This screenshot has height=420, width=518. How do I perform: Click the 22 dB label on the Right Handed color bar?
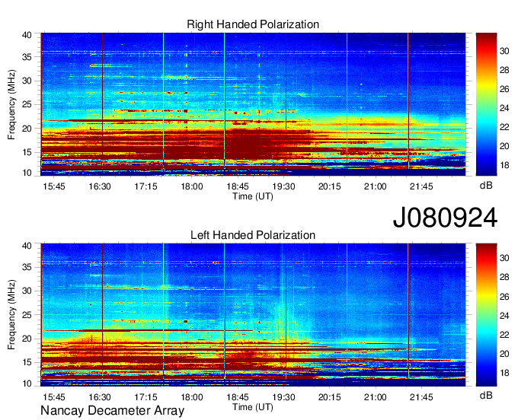click(504, 127)
